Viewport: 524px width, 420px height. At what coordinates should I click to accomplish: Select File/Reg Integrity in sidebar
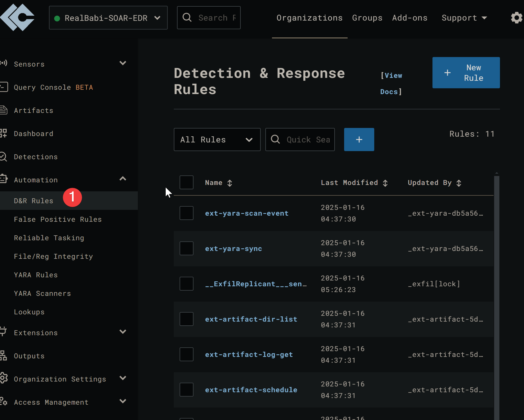[x=53, y=256]
